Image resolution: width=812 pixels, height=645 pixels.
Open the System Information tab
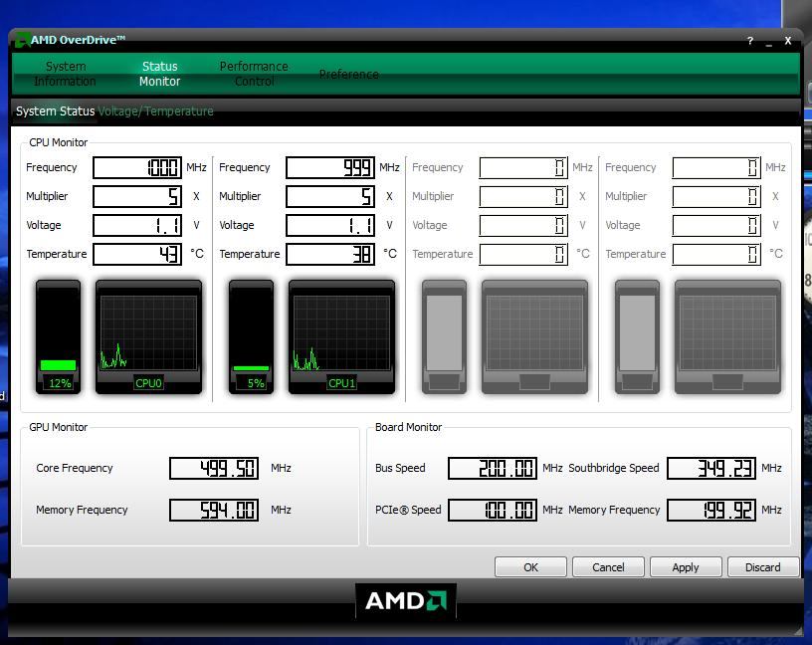[66, 74]
